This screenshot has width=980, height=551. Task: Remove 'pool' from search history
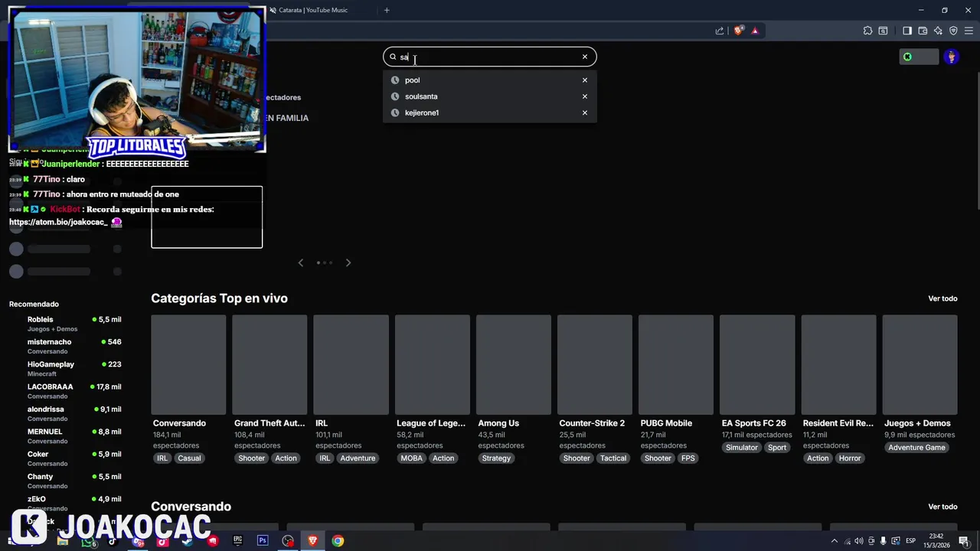point(585,80)
